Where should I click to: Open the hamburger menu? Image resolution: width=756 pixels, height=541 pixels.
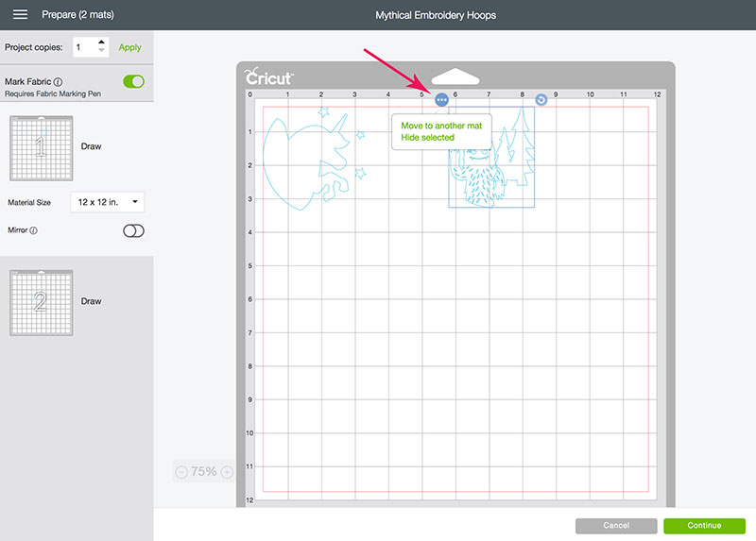tap(20, 14)
